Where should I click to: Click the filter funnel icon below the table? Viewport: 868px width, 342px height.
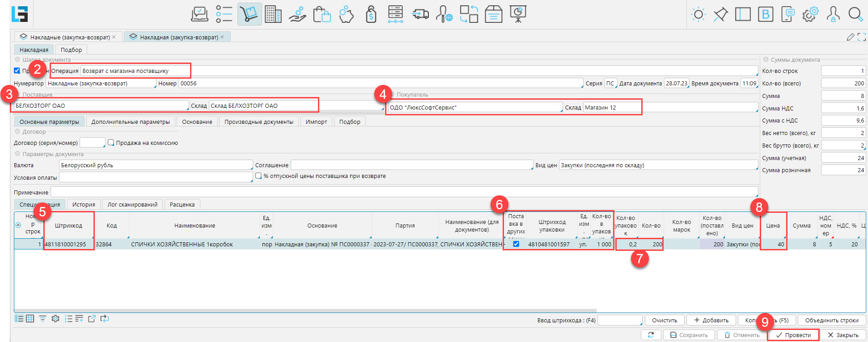tap(42, 319)
